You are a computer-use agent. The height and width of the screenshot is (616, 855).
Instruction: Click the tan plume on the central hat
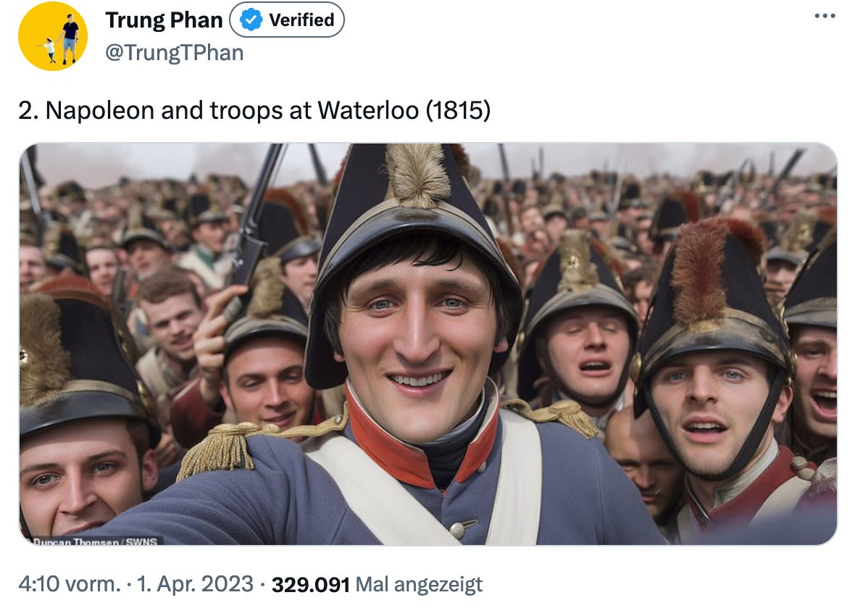[417, 175]
